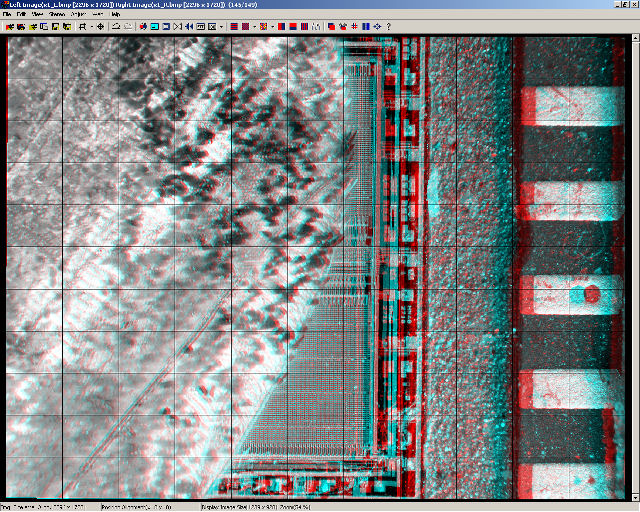
Task: Open the File menu
Action: [9, 15]
